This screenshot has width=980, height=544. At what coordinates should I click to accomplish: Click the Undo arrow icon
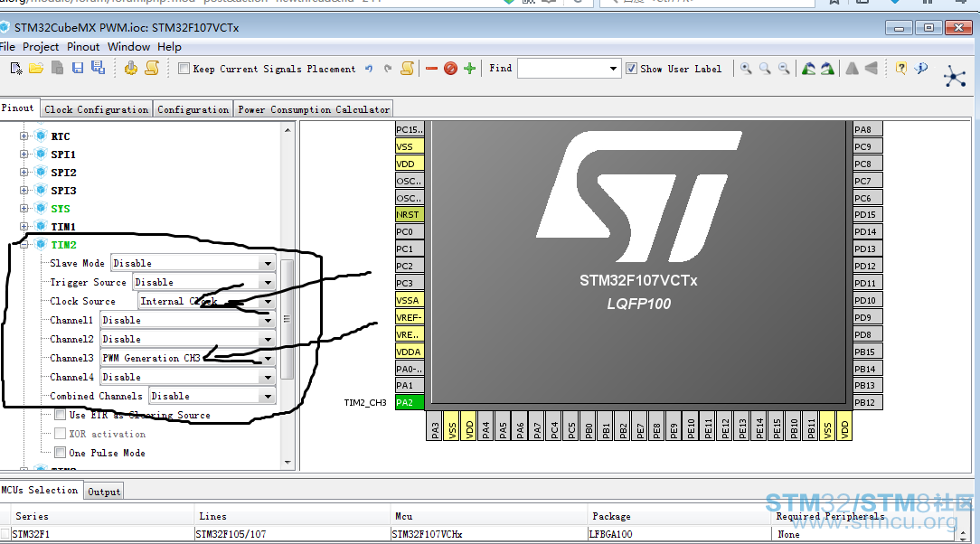369,69
